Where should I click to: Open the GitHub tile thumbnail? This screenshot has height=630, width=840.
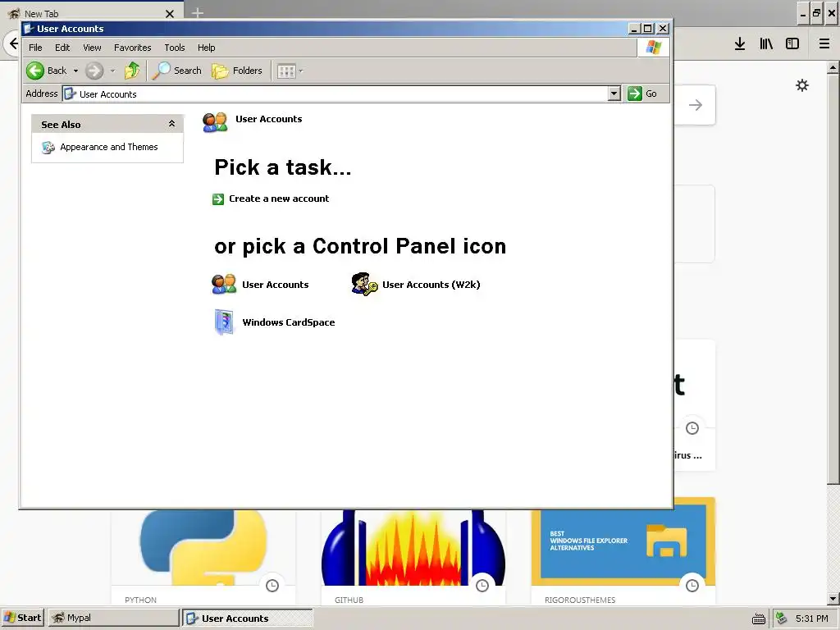click(413, 547)
